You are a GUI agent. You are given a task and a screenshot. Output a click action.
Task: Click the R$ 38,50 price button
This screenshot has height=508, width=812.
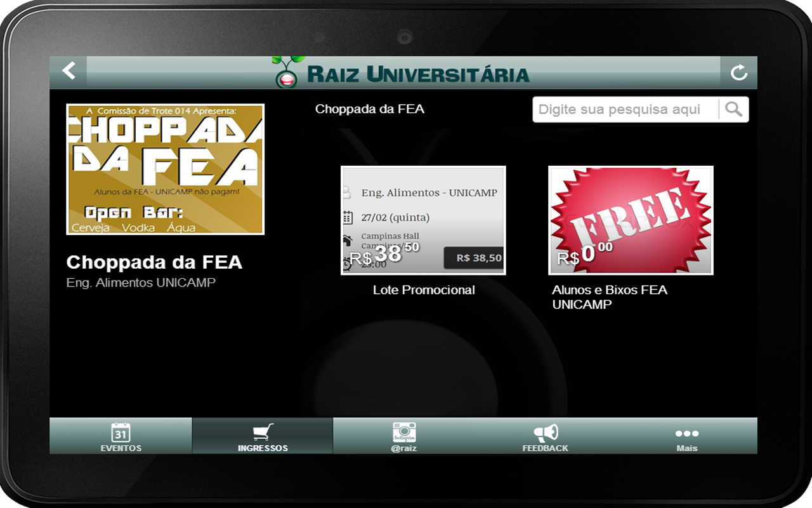pos(474,258)
